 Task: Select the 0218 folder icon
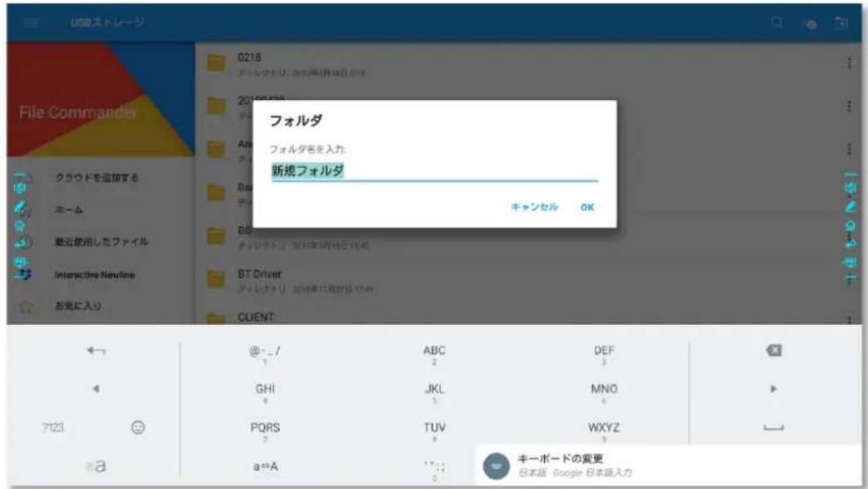pyautogui.click(x=216, y=62)
